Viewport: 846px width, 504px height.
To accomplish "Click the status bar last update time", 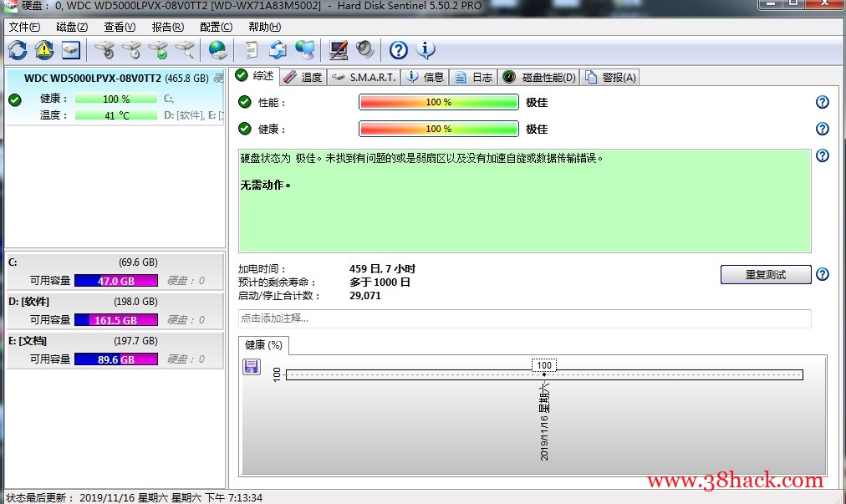I will click(x=134, y=497).
